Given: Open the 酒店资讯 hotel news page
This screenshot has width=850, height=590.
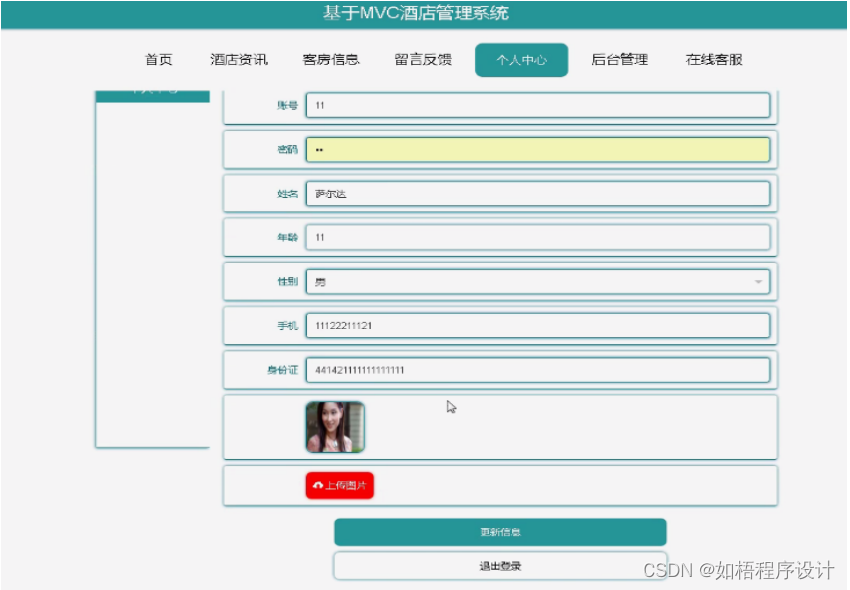Looking at the screenshot, I should (238, 59).
